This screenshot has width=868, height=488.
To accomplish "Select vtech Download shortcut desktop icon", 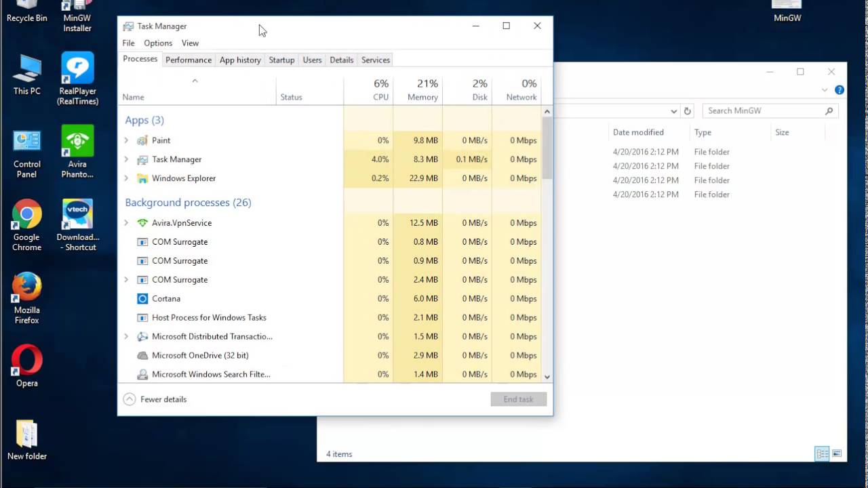I will [77, 226].
